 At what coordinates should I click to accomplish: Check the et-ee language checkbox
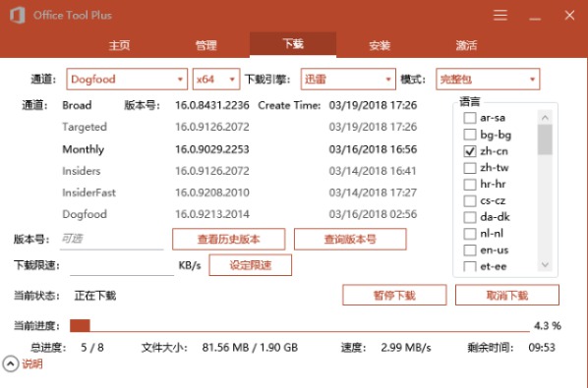470,266
